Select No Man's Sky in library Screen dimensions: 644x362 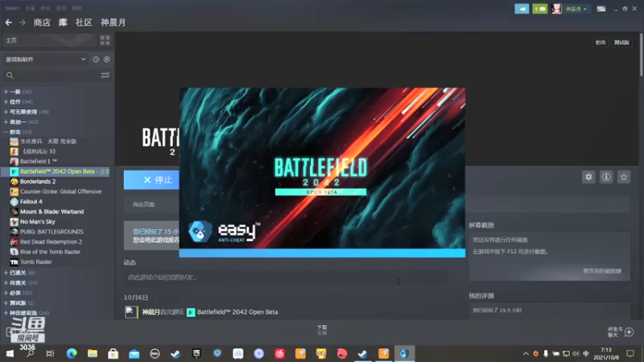coord(37,222)
